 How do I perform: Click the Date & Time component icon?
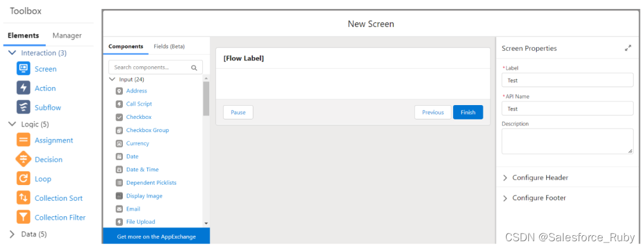click(119, 170)
